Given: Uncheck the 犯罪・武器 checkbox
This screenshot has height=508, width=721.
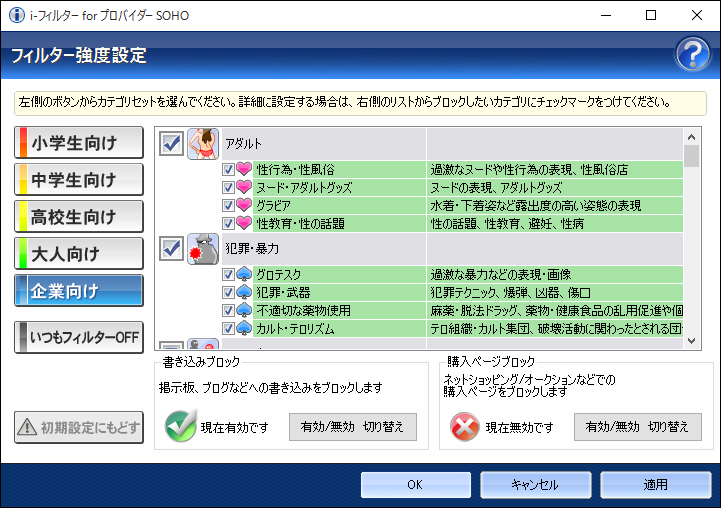Looking at the screenshot, I should click(228, 292).
